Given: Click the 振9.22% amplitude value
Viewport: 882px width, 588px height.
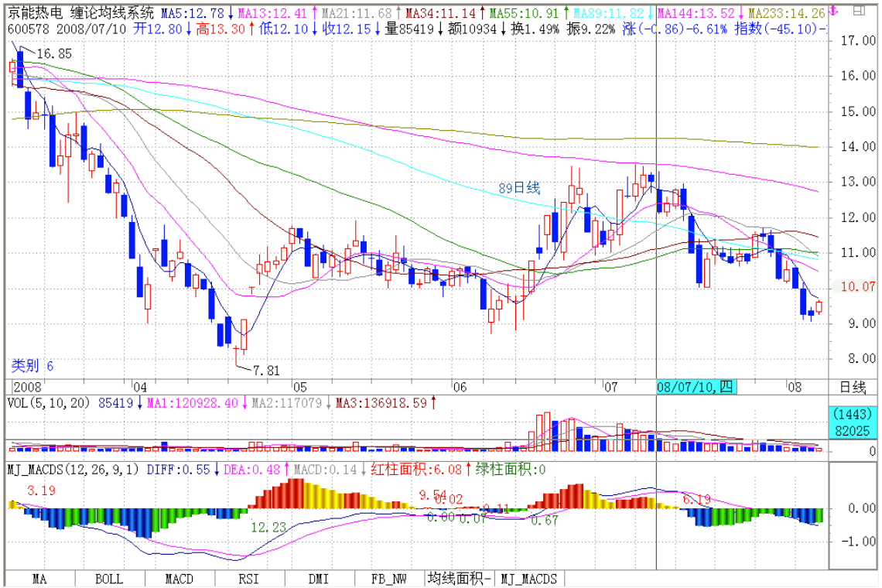Looking at the screenshot, I should [x=591, y=29].
